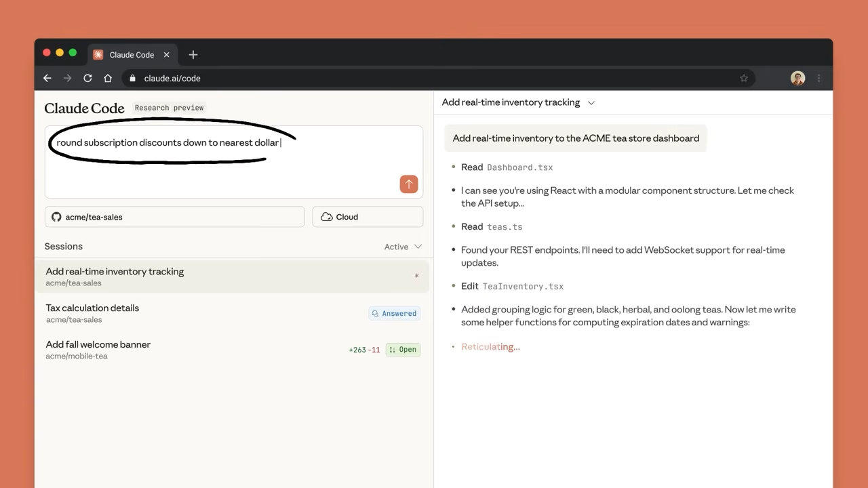Click the claude.ai/code address bar

tap(434, 79)
